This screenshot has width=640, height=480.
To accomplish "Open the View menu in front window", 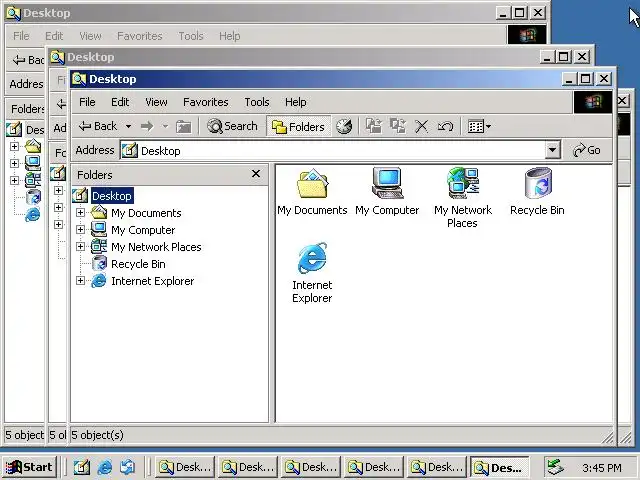I will click(156, 102).
